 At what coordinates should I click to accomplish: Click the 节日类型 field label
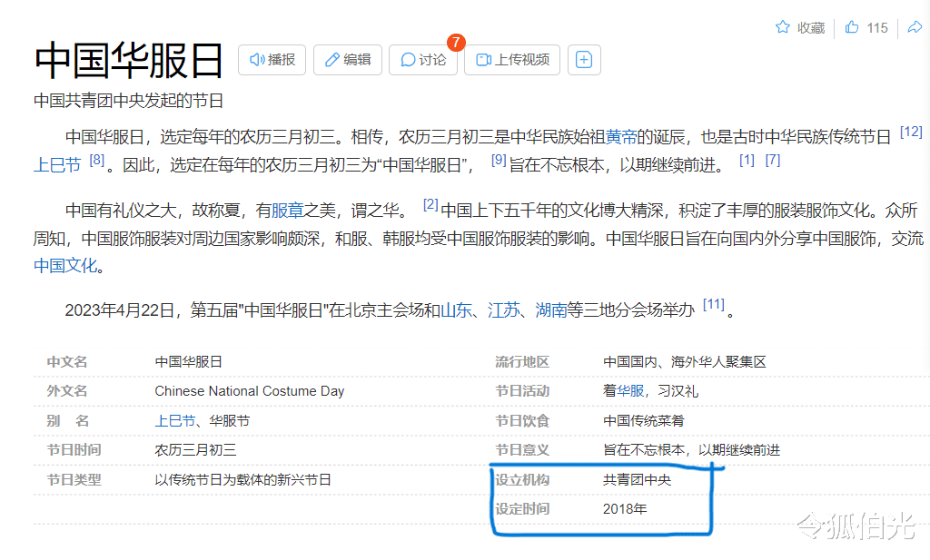[x=74, y=480]
